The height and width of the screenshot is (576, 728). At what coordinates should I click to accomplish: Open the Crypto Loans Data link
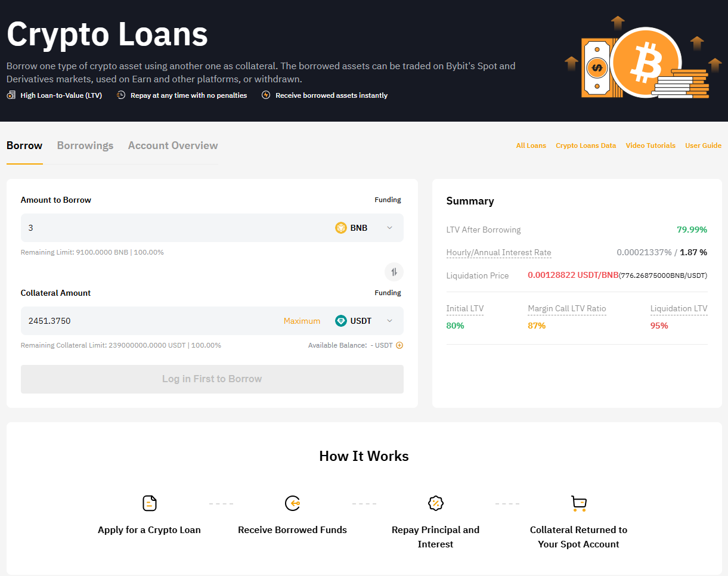point(586,145)
